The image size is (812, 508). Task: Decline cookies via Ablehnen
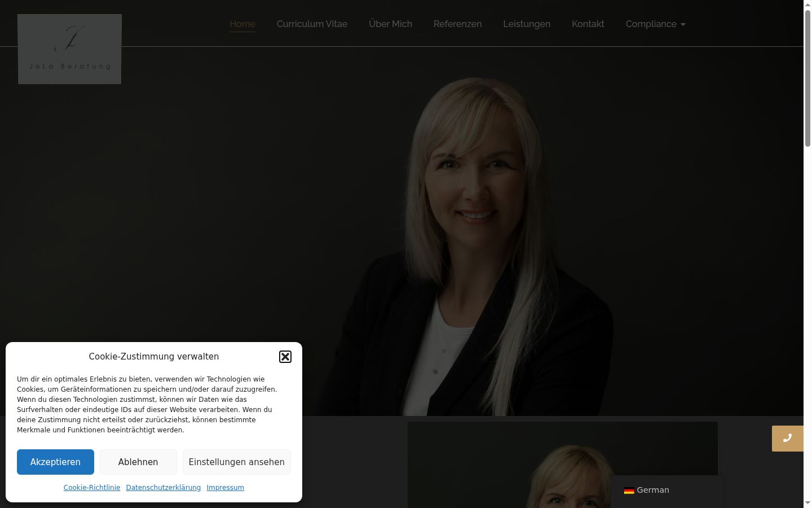(x=138, y=462)
